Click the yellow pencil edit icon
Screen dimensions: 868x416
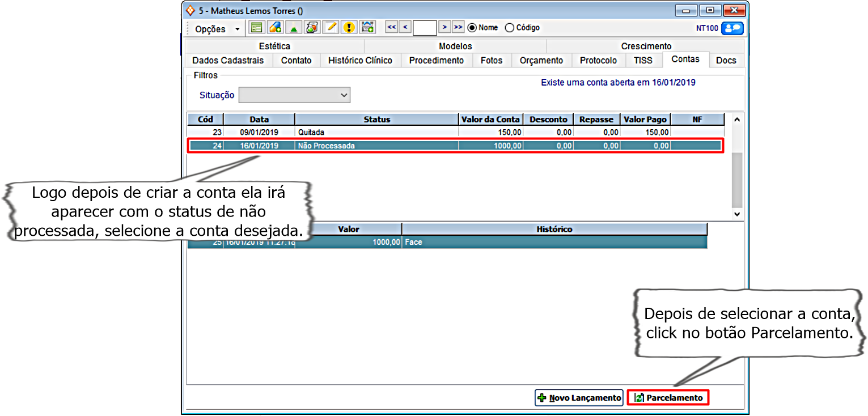click(x=330, y=27)
